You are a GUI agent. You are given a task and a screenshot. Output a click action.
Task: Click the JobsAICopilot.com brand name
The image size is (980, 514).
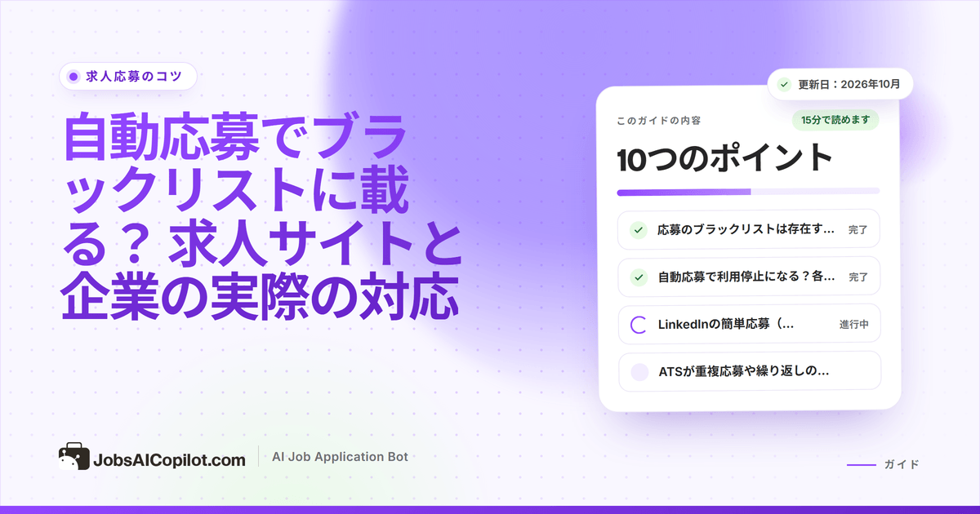(170, 459)
